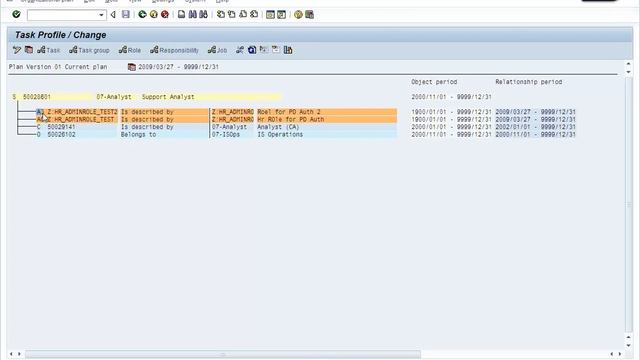Click the leftmost horizontal scroll arrow
The width and height of the screenshot is (640, 360).
coord(11,354)
